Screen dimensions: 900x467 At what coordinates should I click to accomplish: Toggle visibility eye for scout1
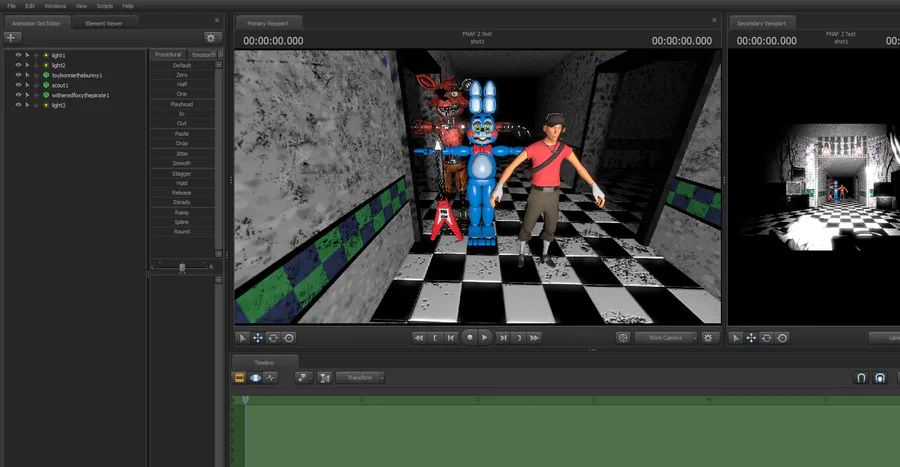point(18,85)
